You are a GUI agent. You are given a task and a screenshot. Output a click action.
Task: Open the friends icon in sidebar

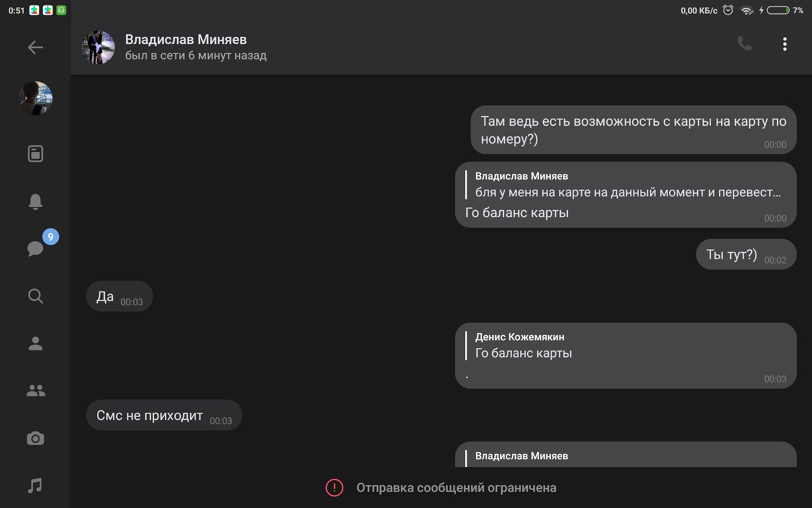tap(36, 344)
